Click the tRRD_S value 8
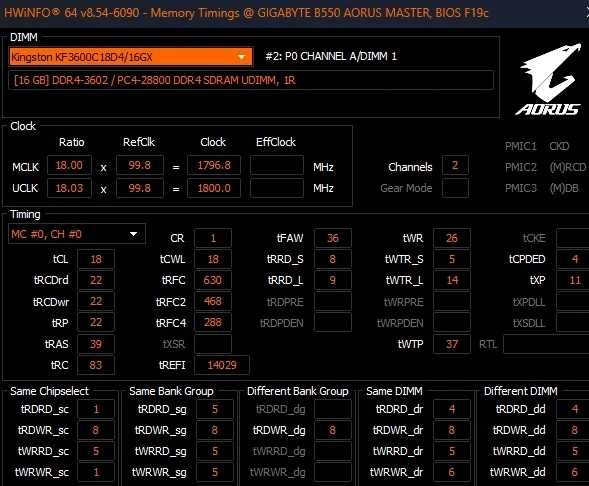 pyautogui.click(x=333, y=259)
